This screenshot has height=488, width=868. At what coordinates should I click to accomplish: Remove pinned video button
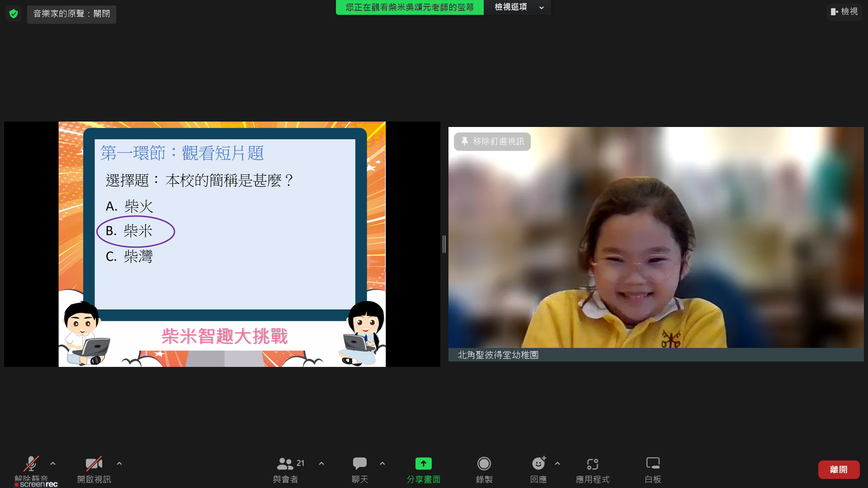(492, 141)
